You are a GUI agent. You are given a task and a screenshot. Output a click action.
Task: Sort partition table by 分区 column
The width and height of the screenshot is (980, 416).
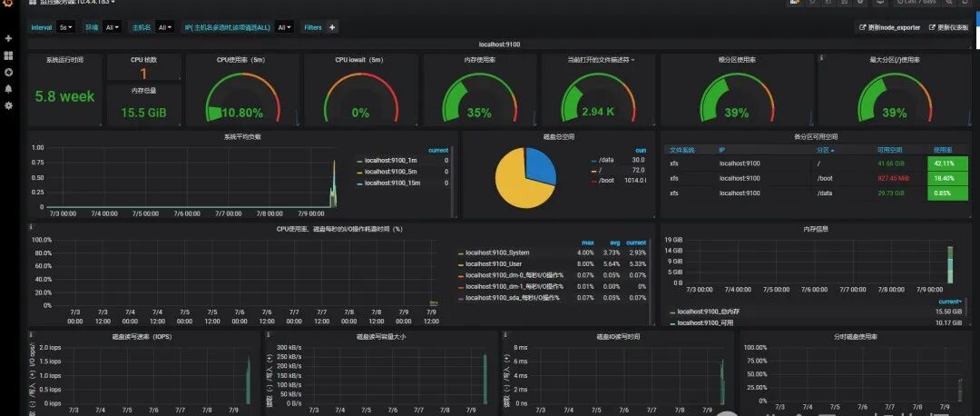825,150
